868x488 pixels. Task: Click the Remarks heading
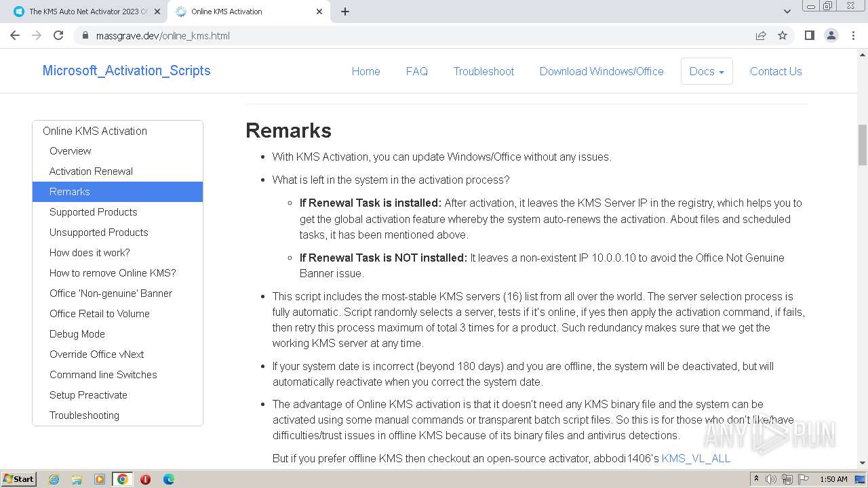pyautogui.click(x=288, y=130)
